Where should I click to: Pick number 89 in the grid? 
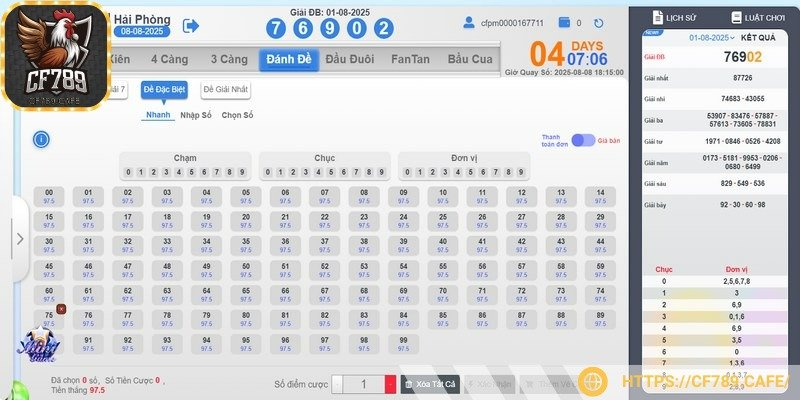point(601,319)
